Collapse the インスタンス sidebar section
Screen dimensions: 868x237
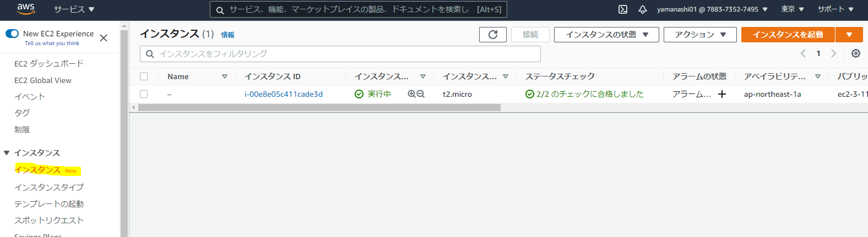7,153
